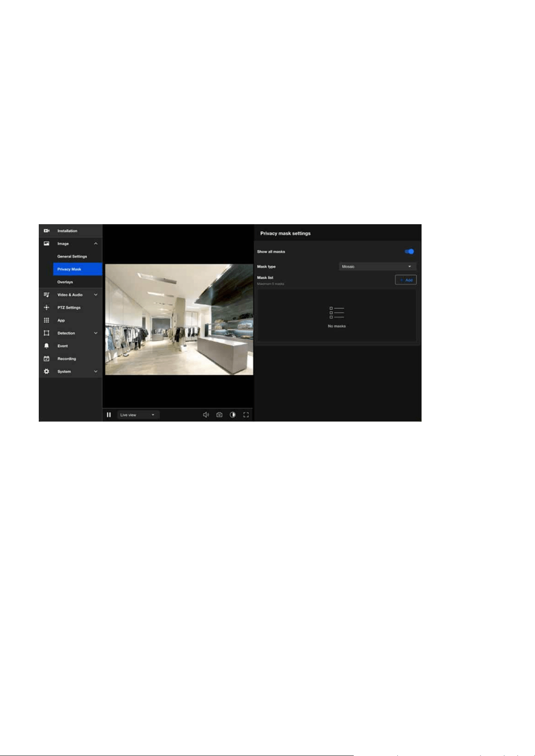This screenshot has height=756, width=535.
Task: Open the Live view dropdown
Action: click(x=138, y=415)
